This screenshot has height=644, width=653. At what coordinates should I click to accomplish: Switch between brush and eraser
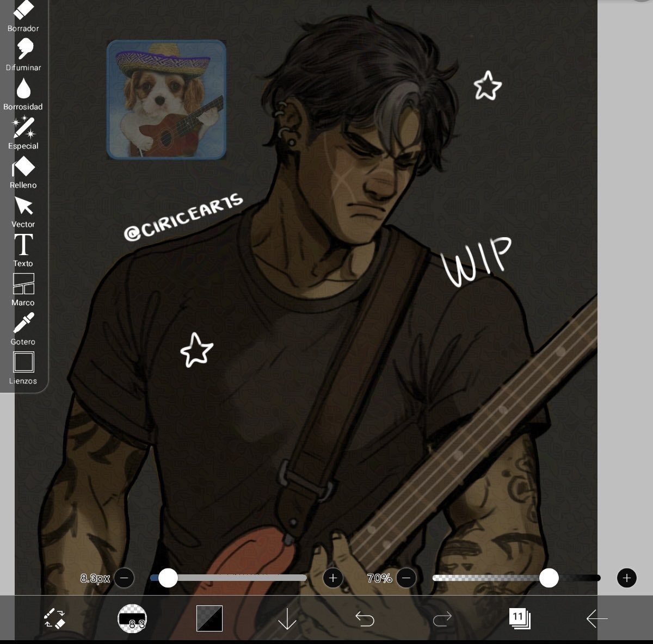point(54,618)
